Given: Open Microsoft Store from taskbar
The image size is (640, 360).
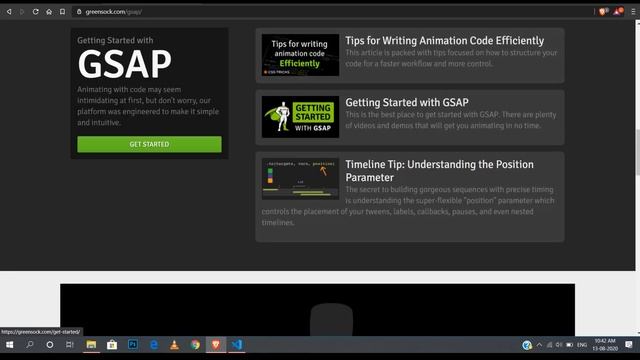Looking at the screenshot, I should tap(112, 345).
